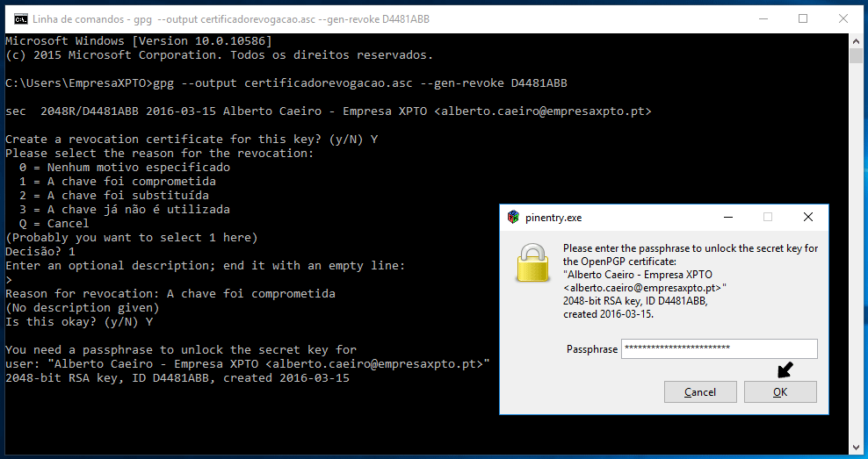Maximize the command prompt window
Screen dimensions: 868x459
coord(803,18)
